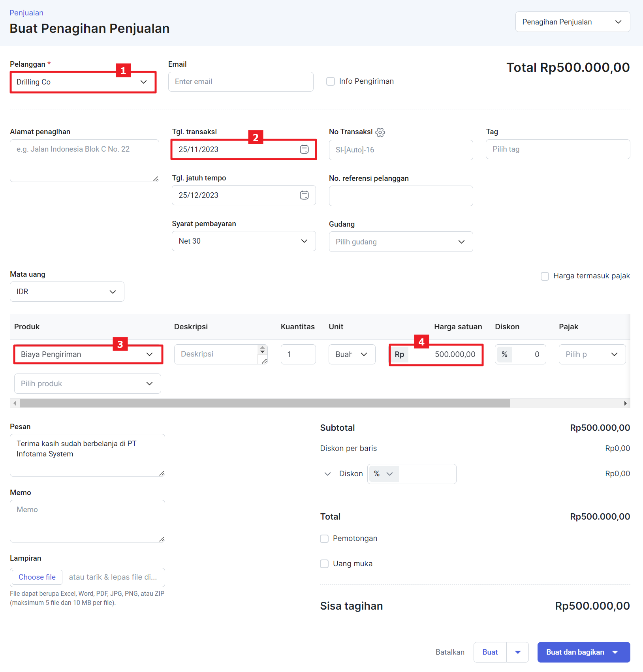Tick Harga termasuk pajak checkbox
This screenshot has height=672, width=643.
[545, 276]
